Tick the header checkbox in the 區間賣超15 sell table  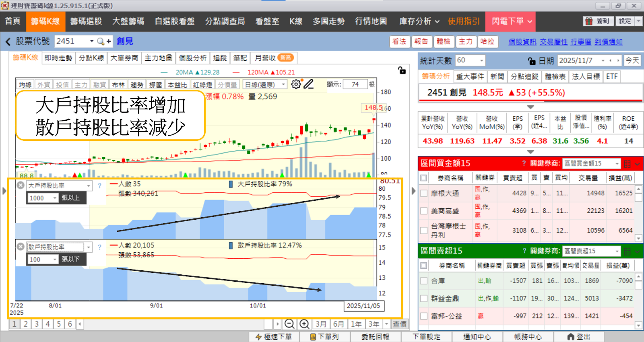(423, 266)
